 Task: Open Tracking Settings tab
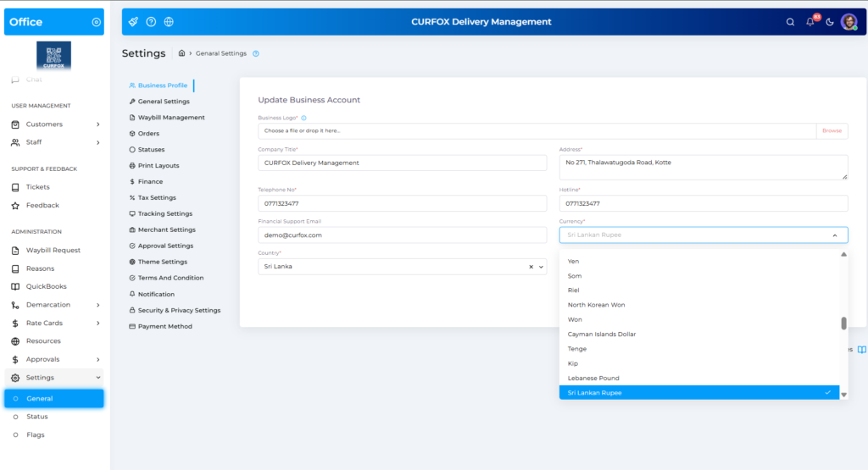pos(160,213)
